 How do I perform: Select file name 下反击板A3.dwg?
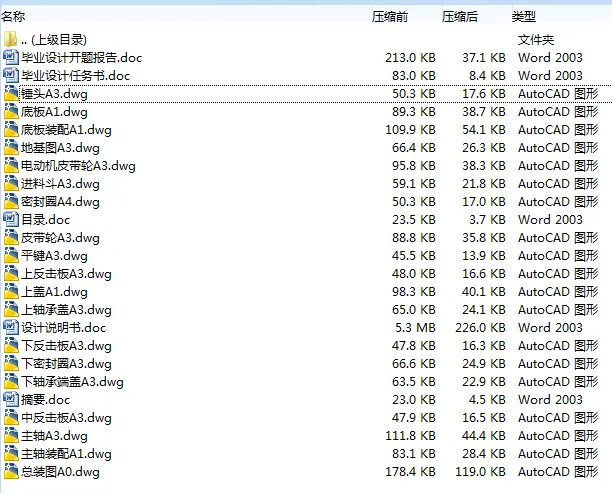pos(66,346)
